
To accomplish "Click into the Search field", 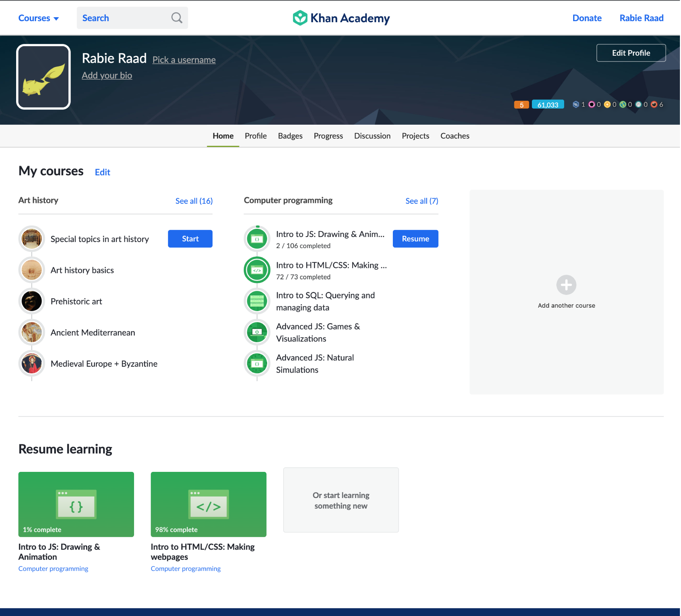I will pos(132,18).
